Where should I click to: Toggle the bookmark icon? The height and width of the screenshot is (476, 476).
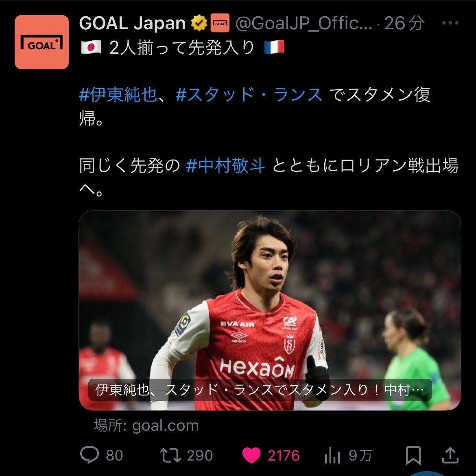click(413, 455)
